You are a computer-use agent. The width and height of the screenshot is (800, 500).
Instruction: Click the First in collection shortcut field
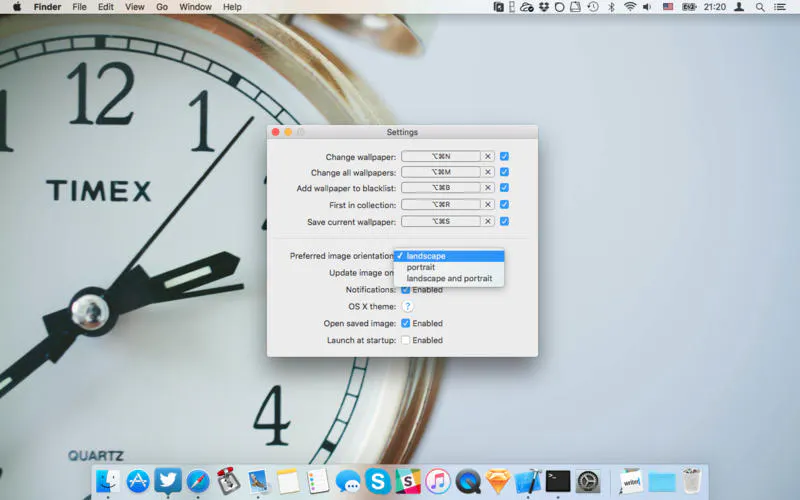click(x=441, y=205)
